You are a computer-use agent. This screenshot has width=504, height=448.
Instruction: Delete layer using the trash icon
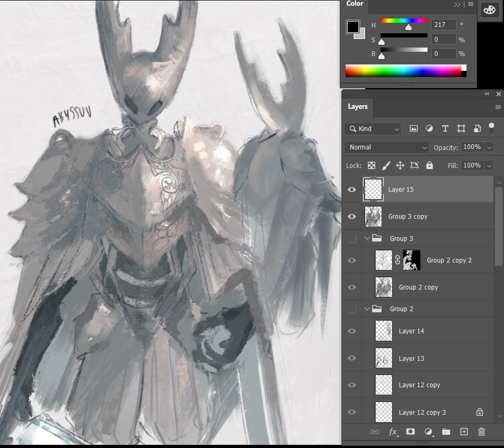(x=481, y=432)
